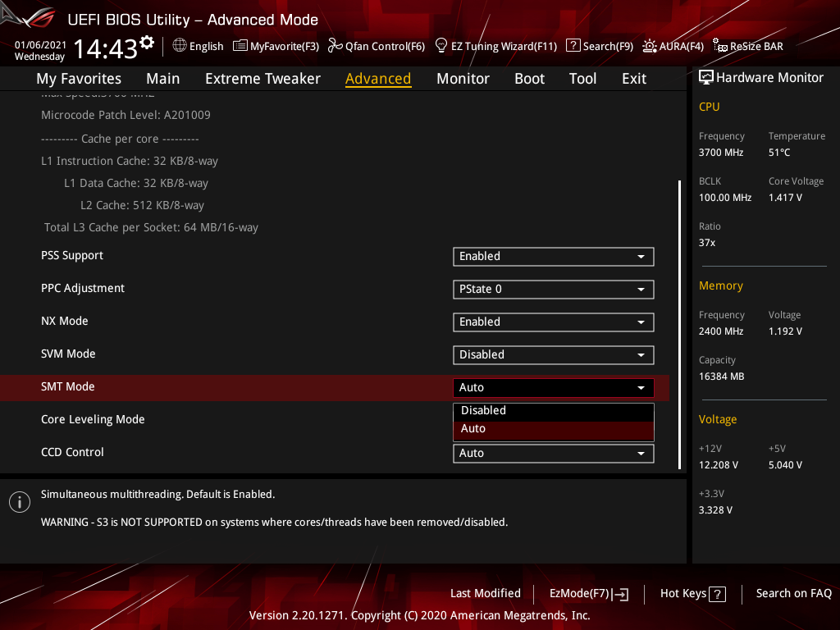Click the Hot Keys question mark icon

click(717, 594)
